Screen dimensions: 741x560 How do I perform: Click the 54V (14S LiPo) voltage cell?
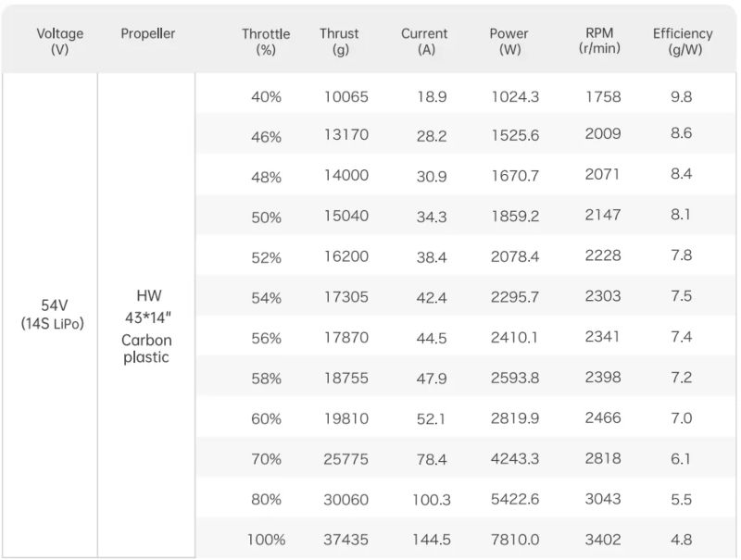click(x=53, y=315)
